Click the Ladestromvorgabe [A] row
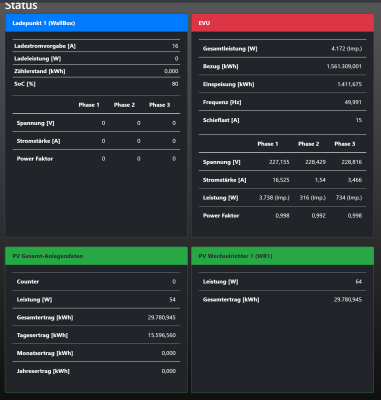 [96, 46]
